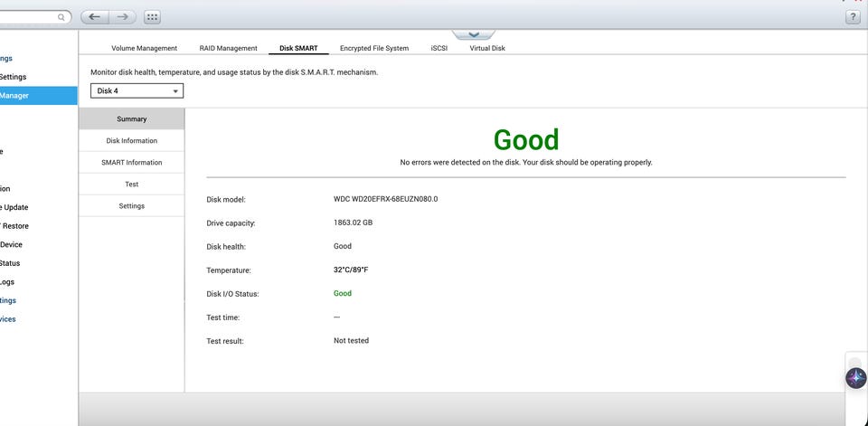Open the grid view icon

(x=152, y=17)
